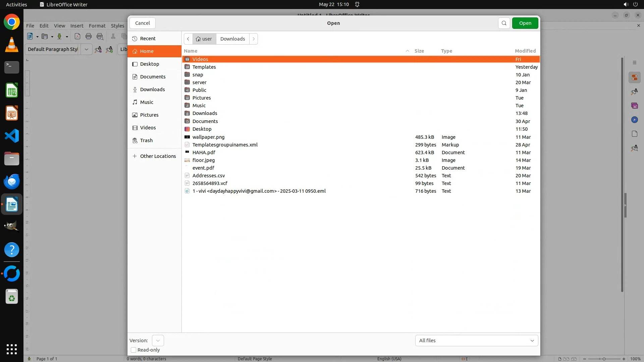Sort files by the Modified column header
644x362 pixels.
pyautogui.click(x=525, y=51)
